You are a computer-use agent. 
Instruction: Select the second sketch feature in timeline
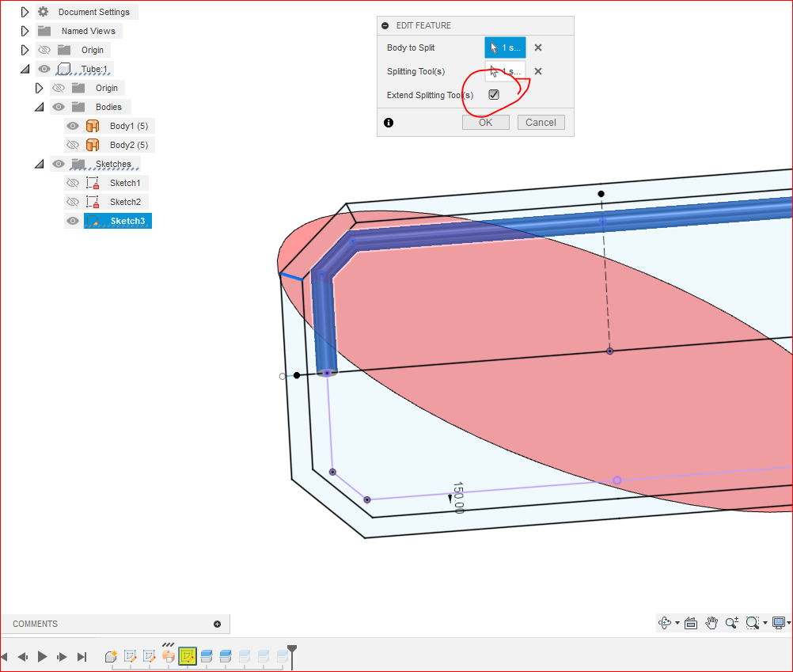[150, 656]
